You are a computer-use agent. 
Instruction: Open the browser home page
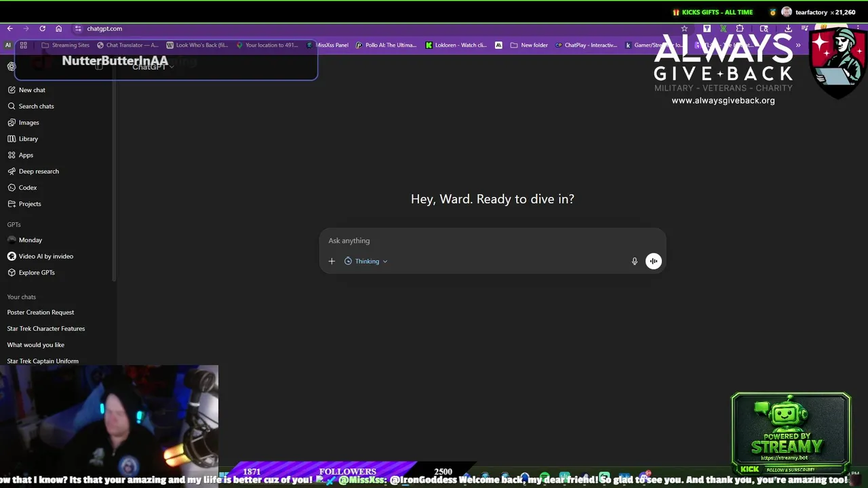click(58, 28)
